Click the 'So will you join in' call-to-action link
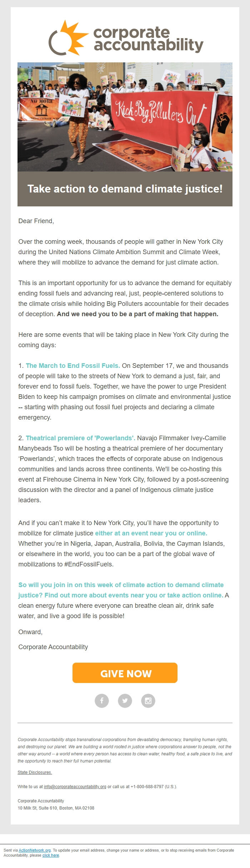The image size is (250, 868). 121,590
